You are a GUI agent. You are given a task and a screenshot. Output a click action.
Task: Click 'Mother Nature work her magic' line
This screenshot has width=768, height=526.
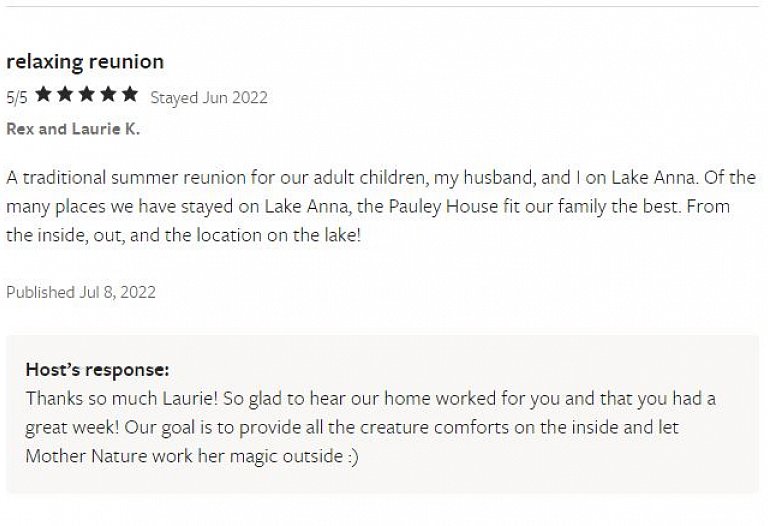click(x=184, y=456)
